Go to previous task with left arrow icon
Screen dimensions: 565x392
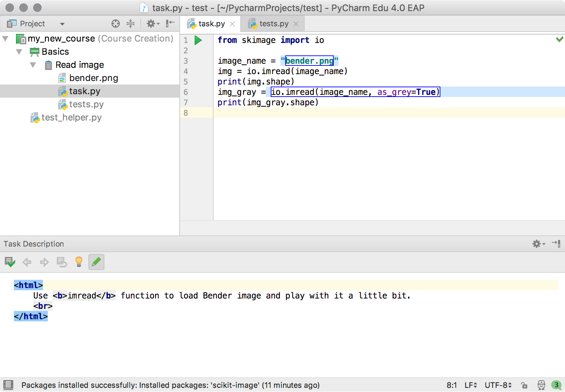(27, 262)
